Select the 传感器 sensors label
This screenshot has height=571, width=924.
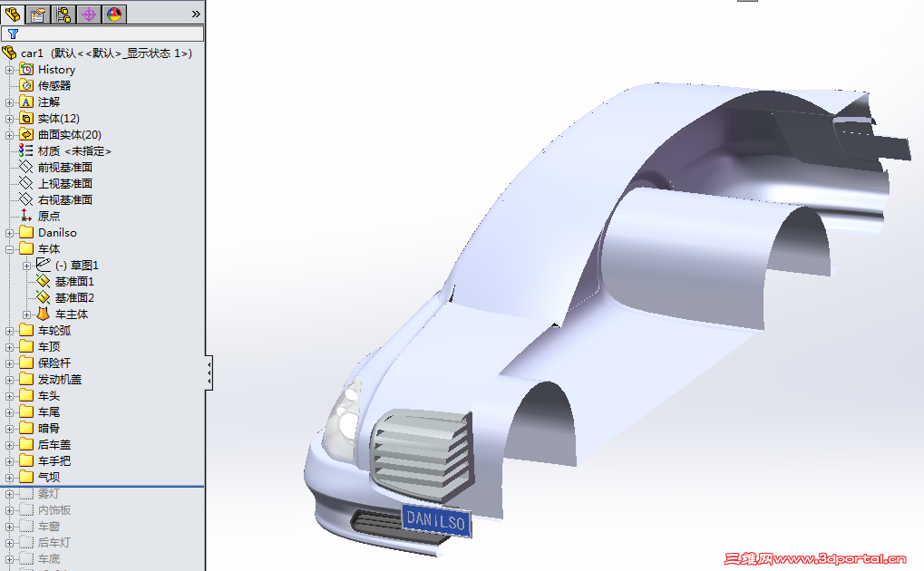click(54, 85)
